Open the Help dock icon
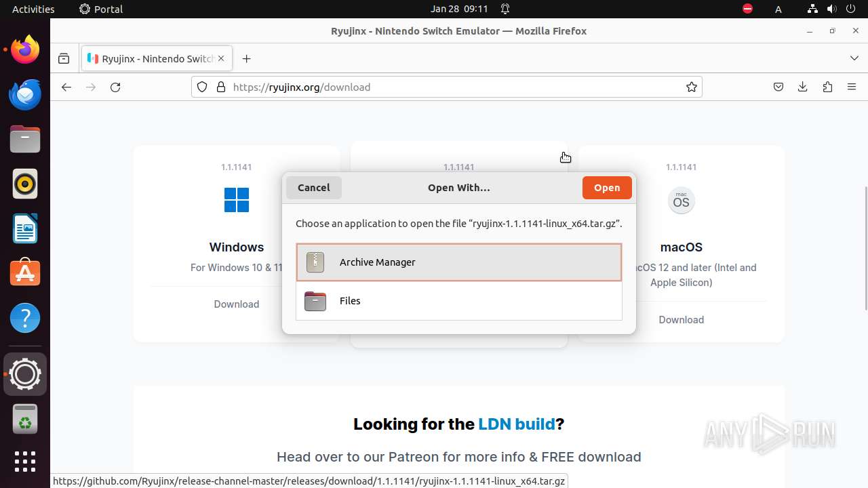This screenshot has height=488, width=868. 25,318
